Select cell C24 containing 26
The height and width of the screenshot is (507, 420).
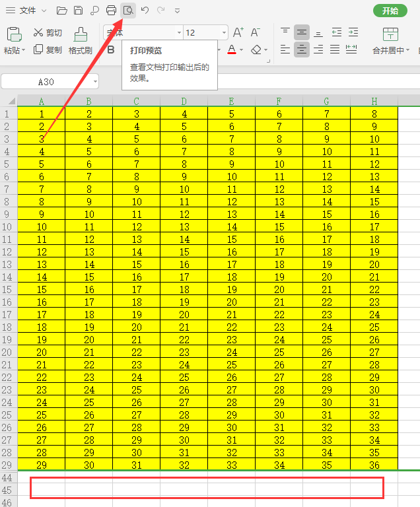(x=137, y=402)
